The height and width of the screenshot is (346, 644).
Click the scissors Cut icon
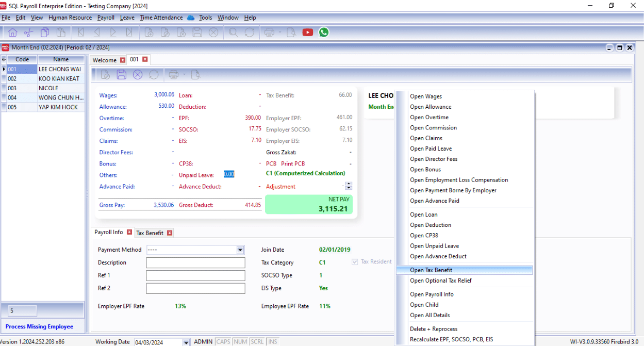28,32
